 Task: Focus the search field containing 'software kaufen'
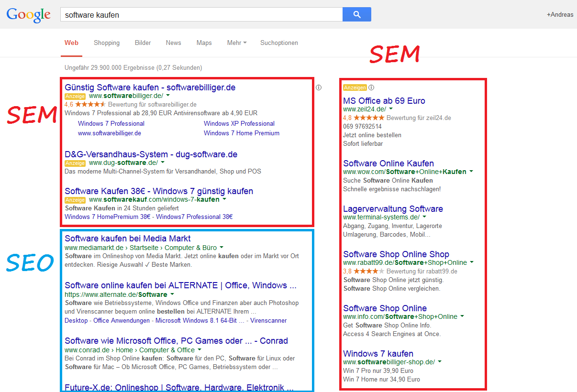pyautogui.click(x=201, y=14)
